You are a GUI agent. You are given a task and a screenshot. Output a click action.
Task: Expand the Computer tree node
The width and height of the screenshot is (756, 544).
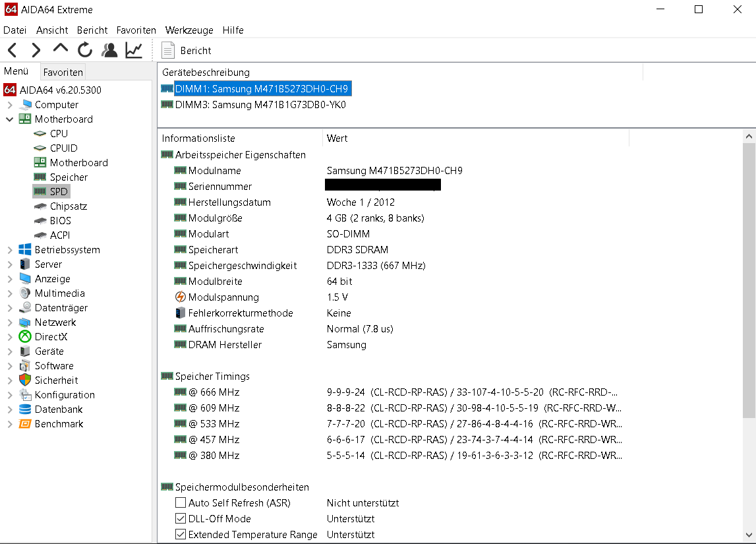tap(10, 105)
